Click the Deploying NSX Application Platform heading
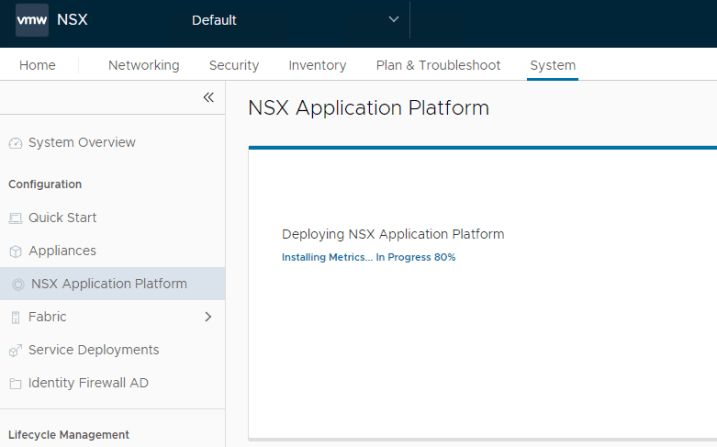Image resolution: width=717 pixels, height=447 pixels. (x=393, y=234)
